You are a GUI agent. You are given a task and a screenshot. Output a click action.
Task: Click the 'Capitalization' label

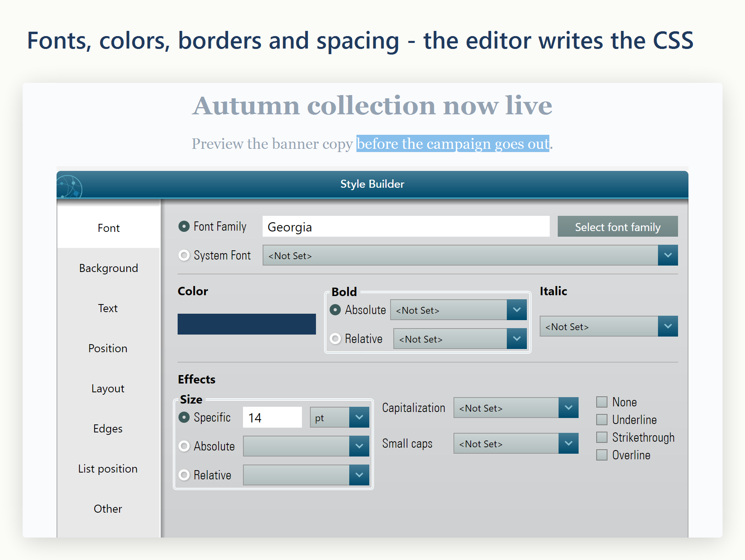click(414, 408)
